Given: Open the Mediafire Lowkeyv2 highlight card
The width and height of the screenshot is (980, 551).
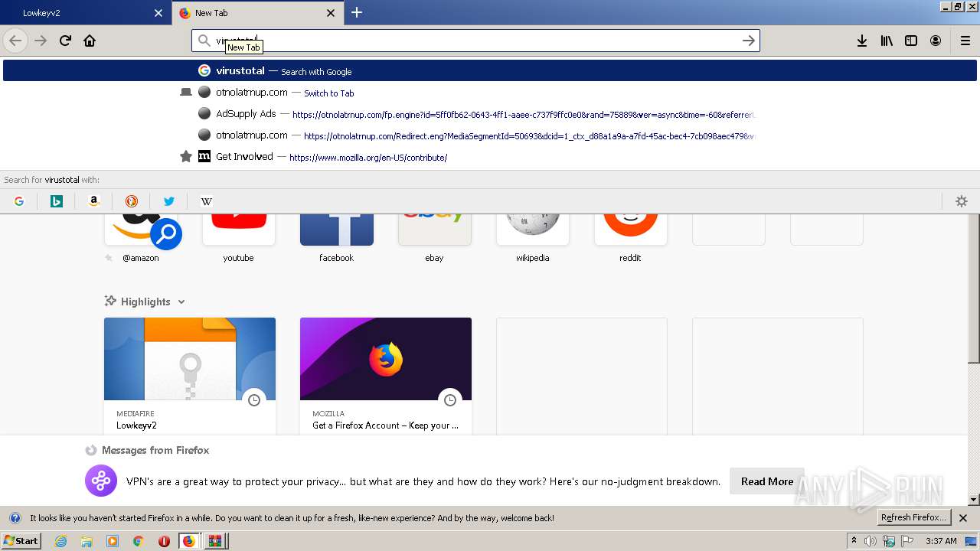Looking at the screenshot, I should [x=190, y=377].
